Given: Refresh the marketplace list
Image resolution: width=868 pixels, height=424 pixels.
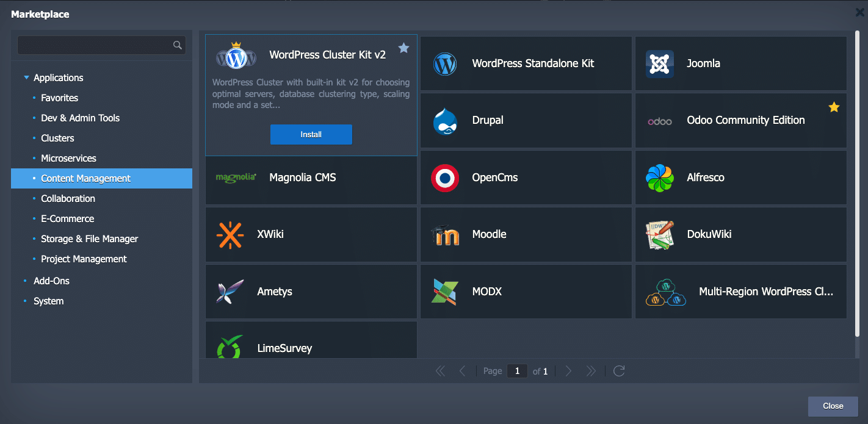Looking at the screenshot, I should [x=619, y=371].
